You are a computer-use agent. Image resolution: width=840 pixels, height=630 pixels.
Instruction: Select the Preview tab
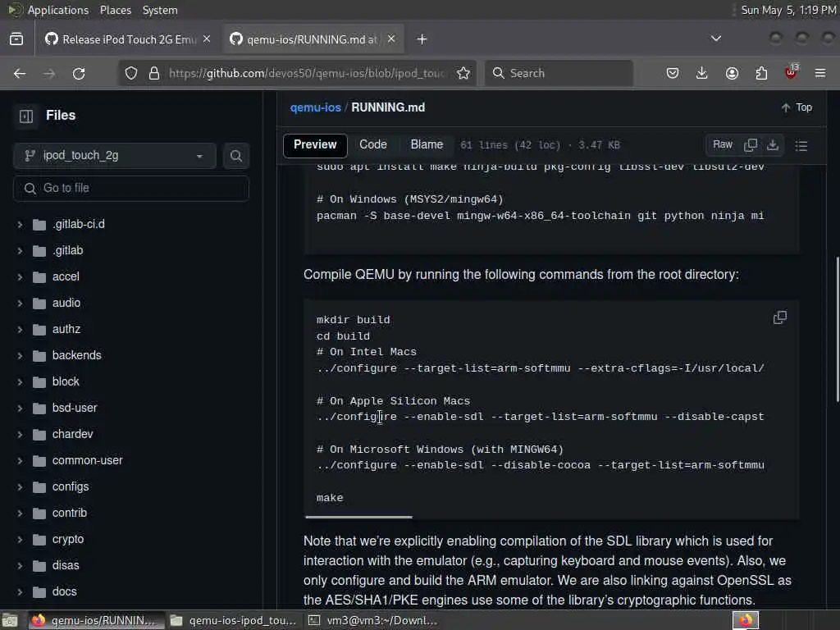click(x=315, y=144)
